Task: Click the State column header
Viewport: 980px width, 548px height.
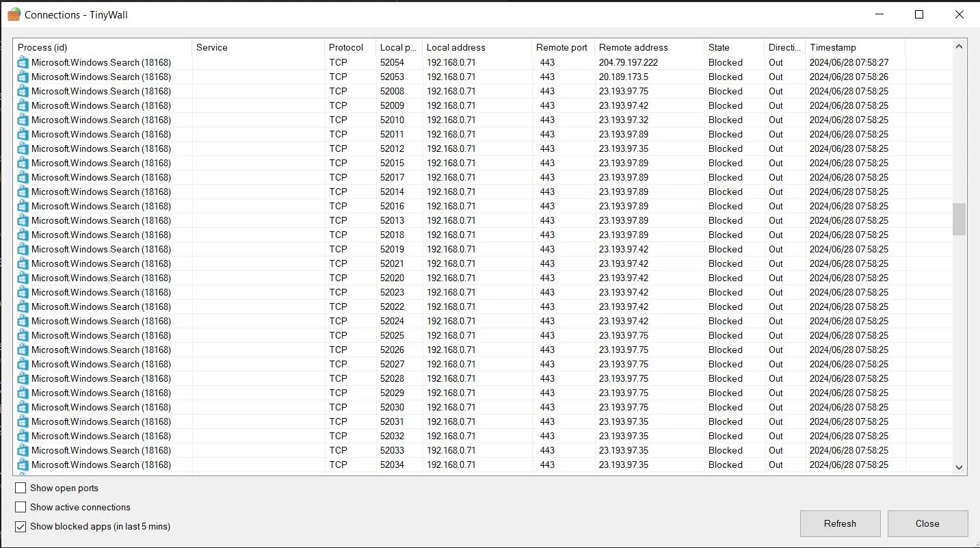Action: coord(734,47)
